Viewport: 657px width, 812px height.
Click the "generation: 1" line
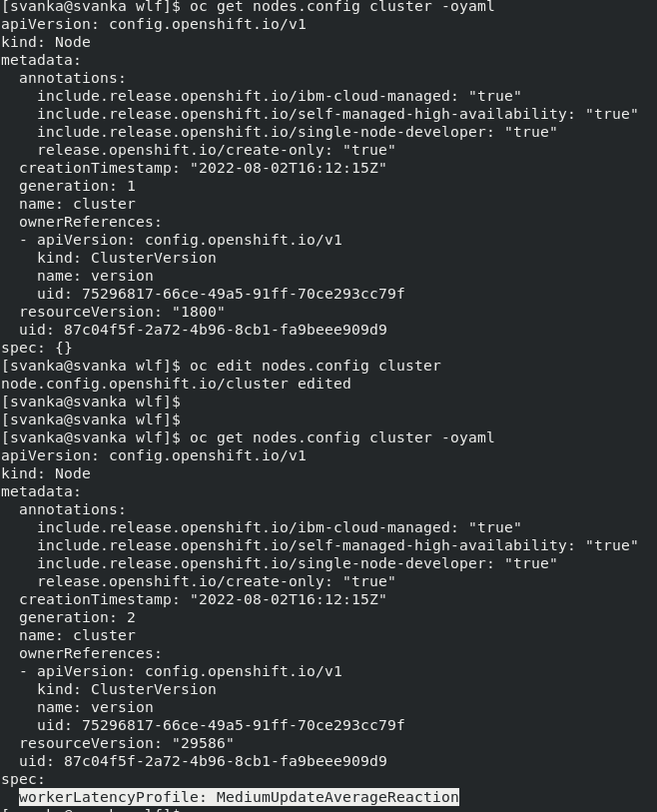tap(77, 186)
